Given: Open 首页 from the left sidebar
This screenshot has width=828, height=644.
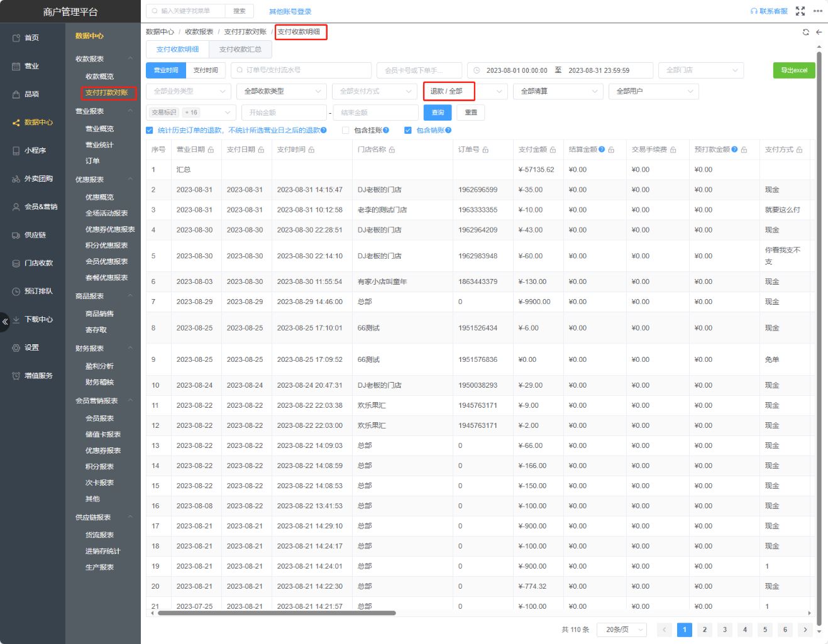Looking at the screenshot, I should click(x=31, y=38).
